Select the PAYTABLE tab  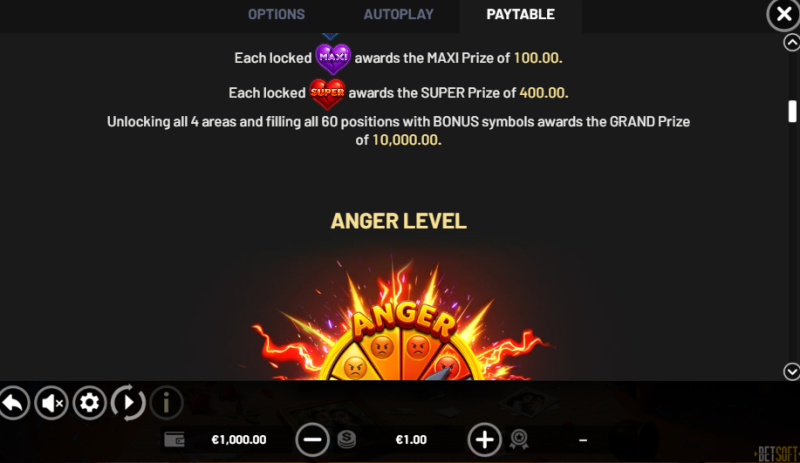520,14
